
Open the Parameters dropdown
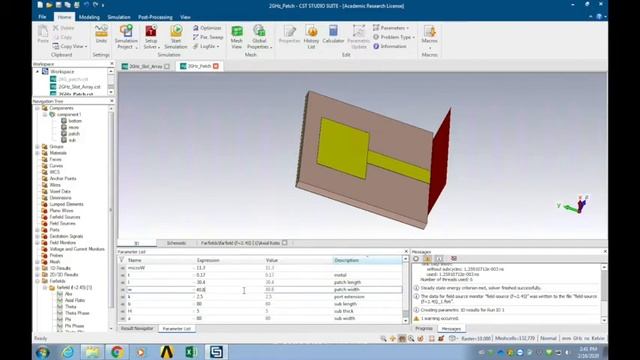[391, 28]
